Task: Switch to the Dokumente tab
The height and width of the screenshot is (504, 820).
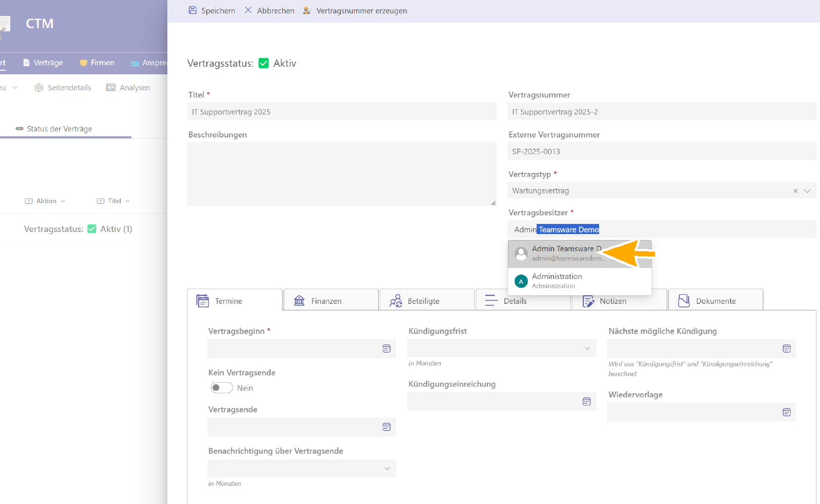Action: click(x=715, y=301)
